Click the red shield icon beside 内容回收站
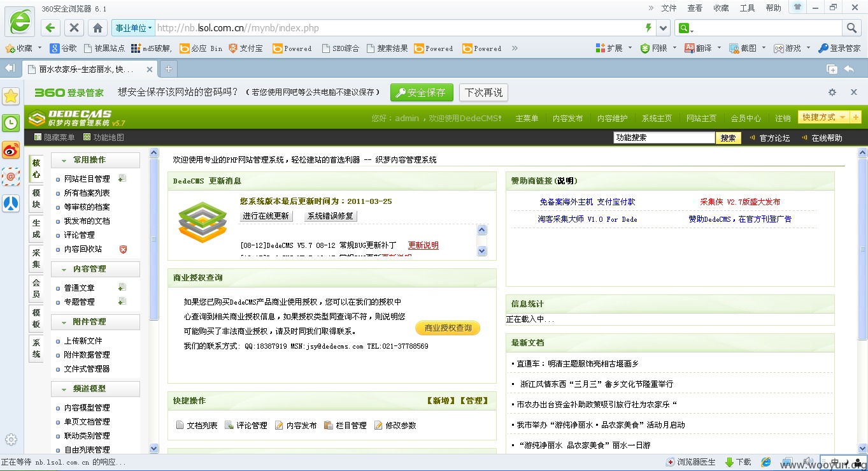The width and height of the screenshot is (868, 471). 123,249
